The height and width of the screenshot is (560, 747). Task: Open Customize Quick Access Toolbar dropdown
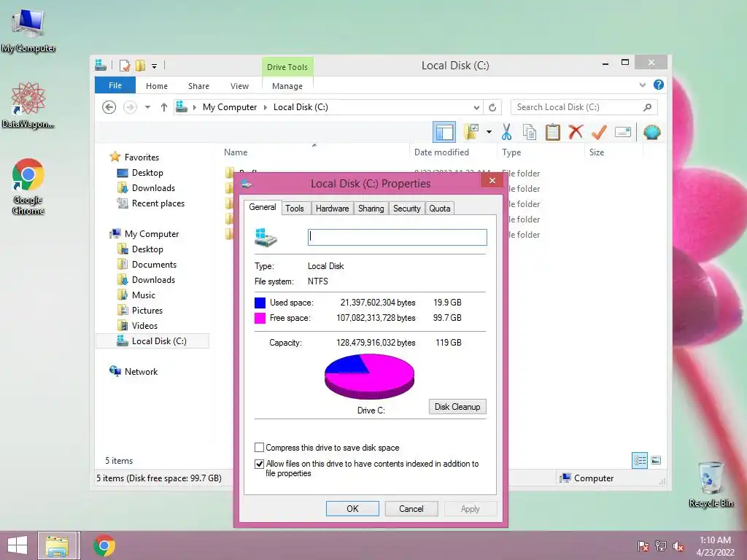(154, 66)
